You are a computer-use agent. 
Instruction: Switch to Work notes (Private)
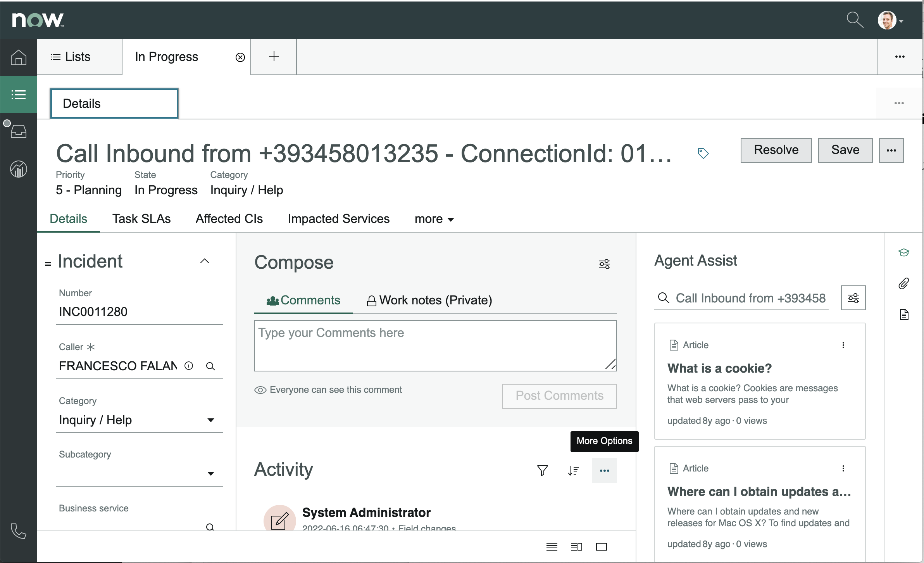pyautogui.click(x=429, y=300)
